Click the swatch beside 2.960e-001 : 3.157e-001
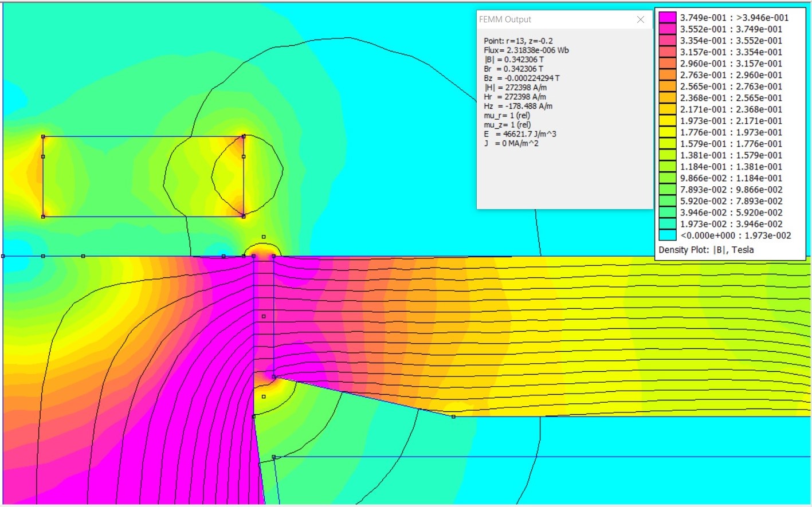The height and width of the screenshot is (507, 812). [x=668, y=64]
